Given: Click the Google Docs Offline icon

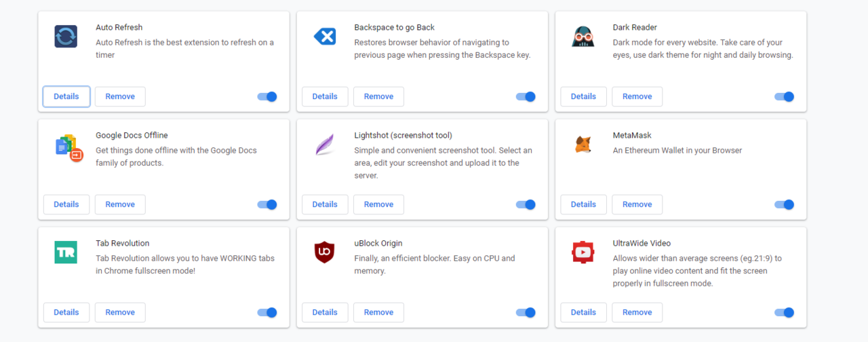Looking at the screenshot, I should (68, 147).
